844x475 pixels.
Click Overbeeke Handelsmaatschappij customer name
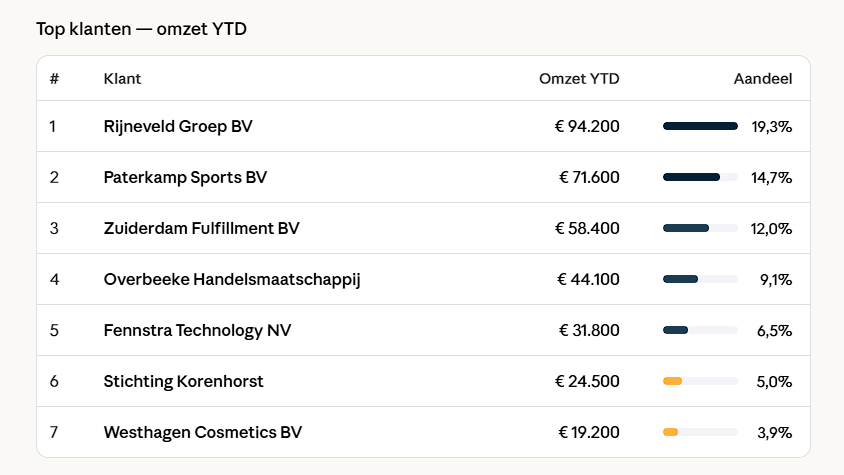point(232,279)
